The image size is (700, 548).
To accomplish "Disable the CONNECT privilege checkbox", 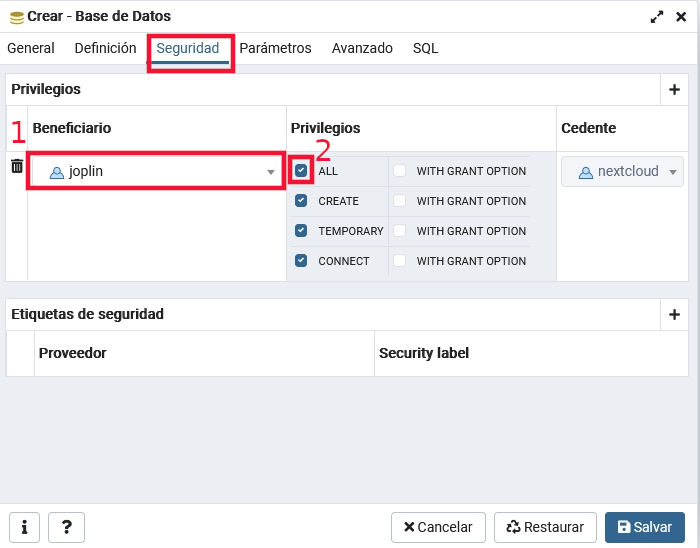I will pyautogui.click(x=301, y=261).
